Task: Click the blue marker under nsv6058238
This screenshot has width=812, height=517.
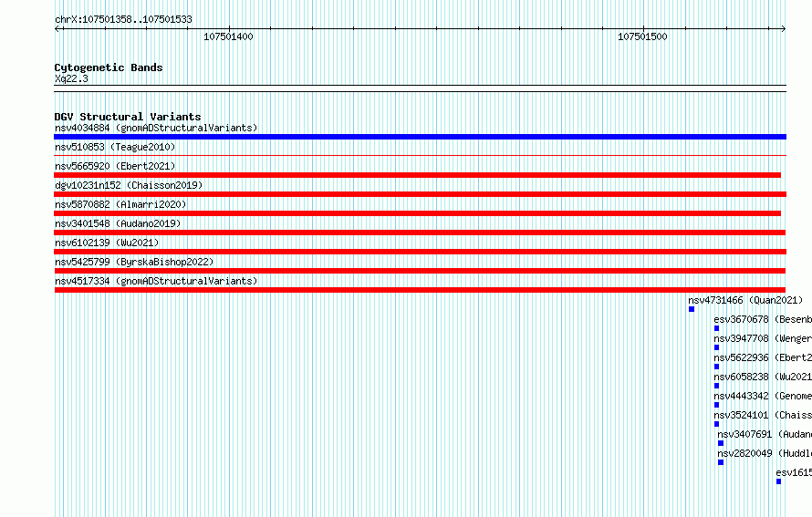Action: click(x=717, y=386)
